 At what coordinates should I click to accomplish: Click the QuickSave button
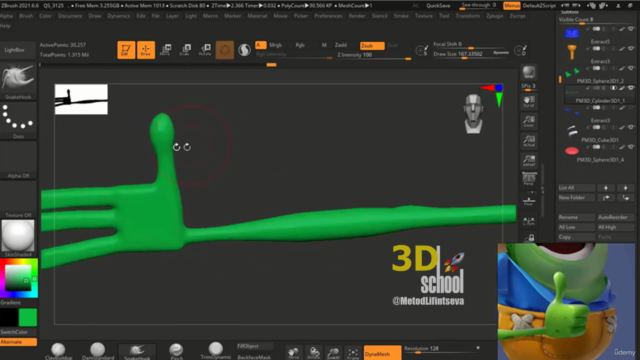438,6
